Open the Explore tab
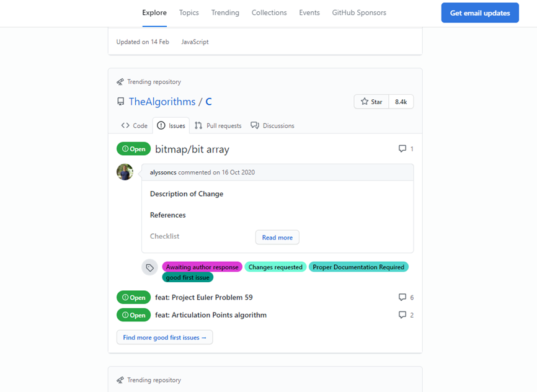The height and width of the screenshot is (392, 537). (154, 12)
